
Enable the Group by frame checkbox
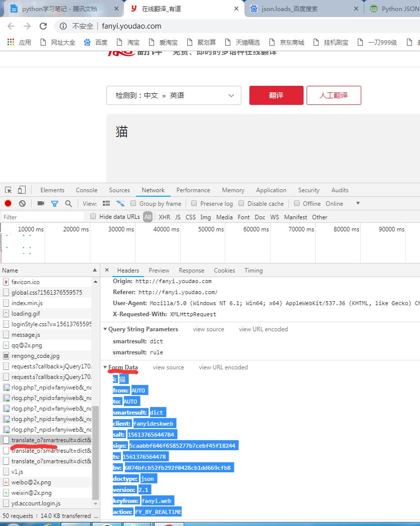[x=133, y=203]
